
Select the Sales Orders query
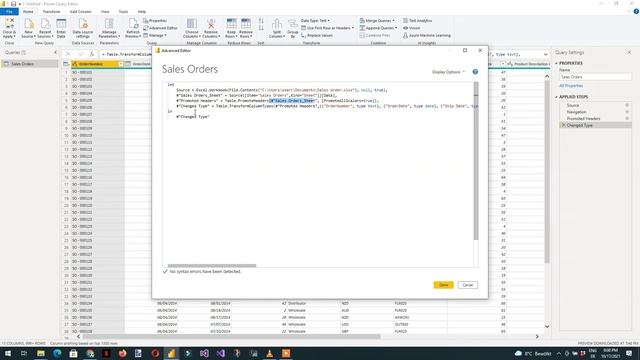coord(29,64)
